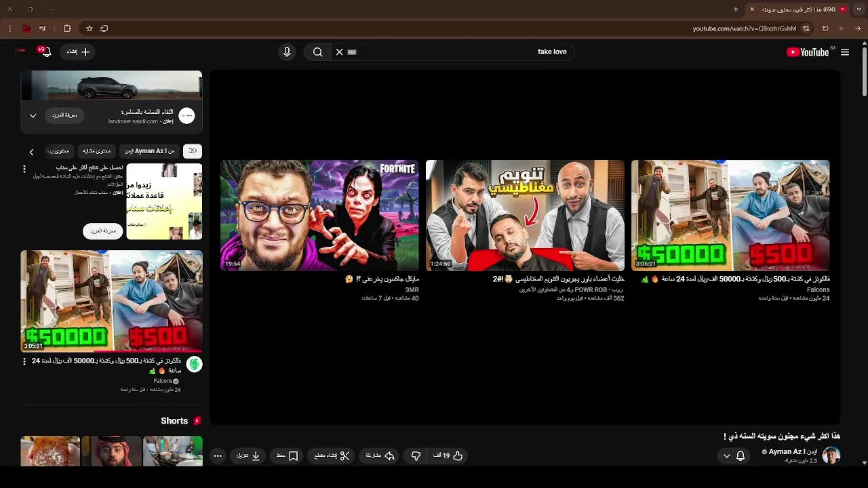This screenshot has width=868, height=488.
Task: Play end-screen Falcons $500 vs $50000 video
Action: pyautogui.click(x=730, y=216)
